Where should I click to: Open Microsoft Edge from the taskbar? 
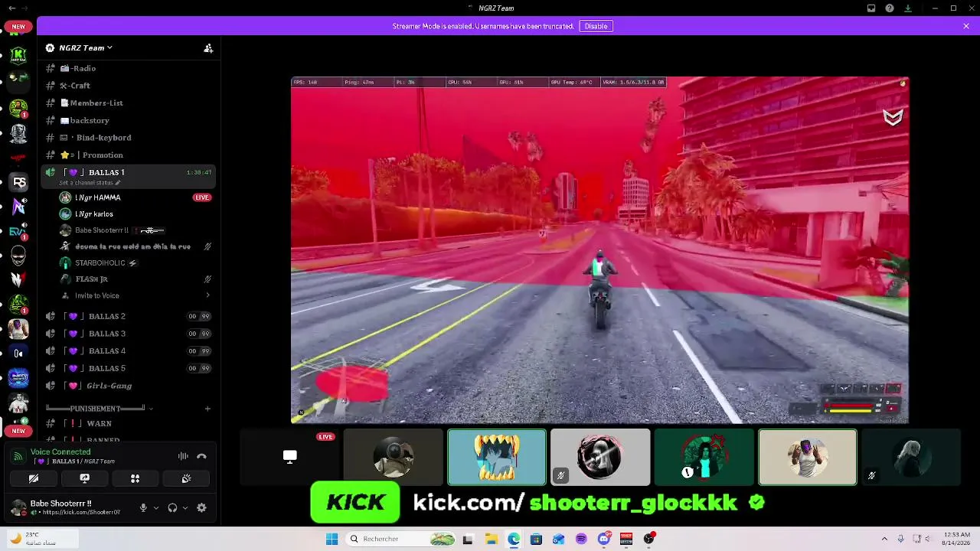[x=514, y=539]
